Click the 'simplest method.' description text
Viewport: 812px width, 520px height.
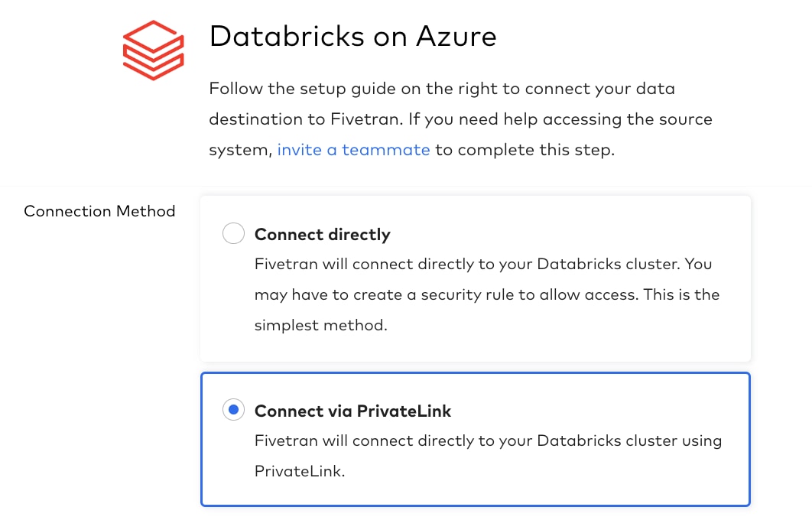(x=320, y=325)
